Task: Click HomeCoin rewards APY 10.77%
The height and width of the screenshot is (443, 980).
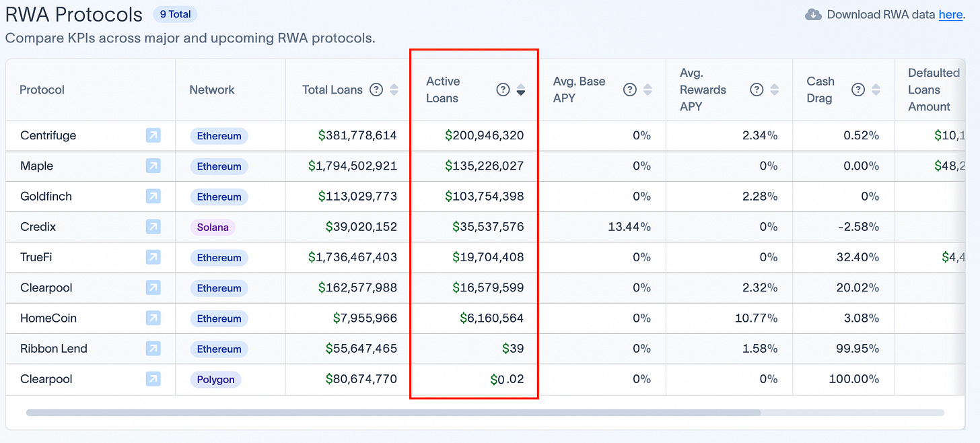Action: tap(756, 318)
